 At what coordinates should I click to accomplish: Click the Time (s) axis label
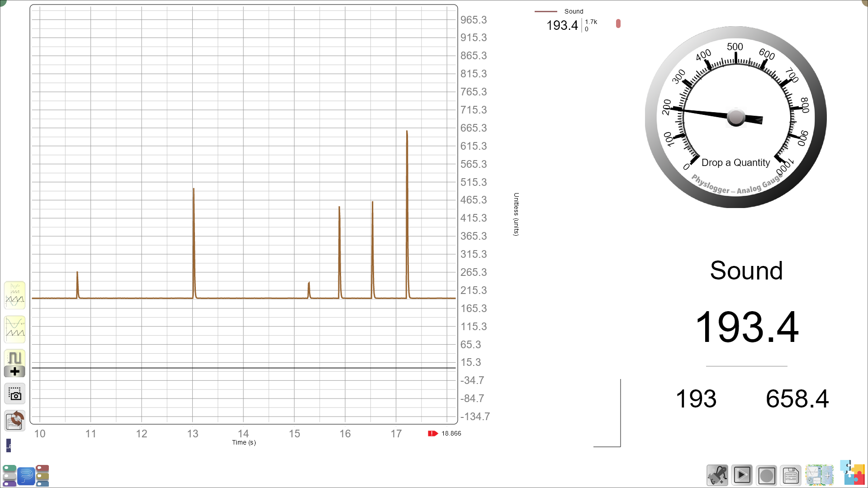pyautogui.click(x=244, y=442)
